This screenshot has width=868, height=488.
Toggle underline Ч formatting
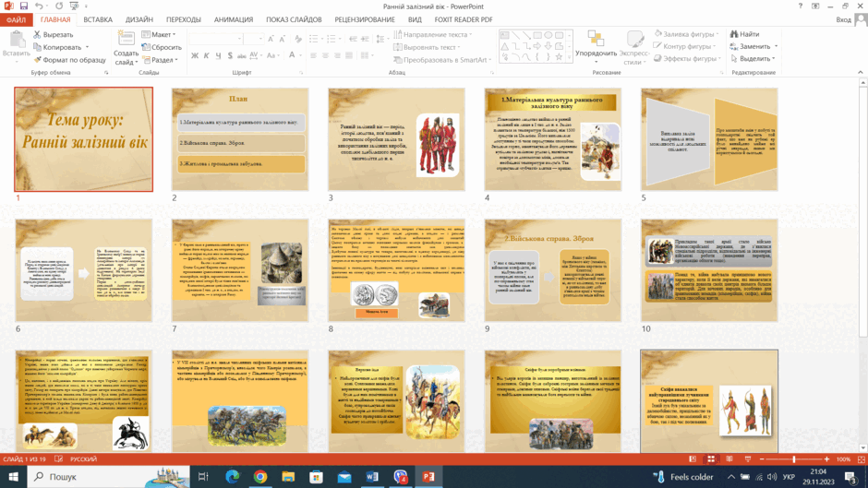(x=218, y=55)
